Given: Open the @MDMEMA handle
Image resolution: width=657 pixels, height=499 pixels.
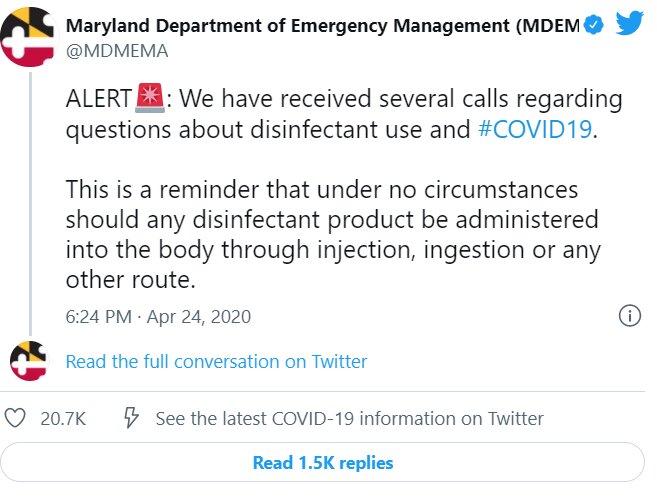Looking at the screenshot, I should pos(117,51).
